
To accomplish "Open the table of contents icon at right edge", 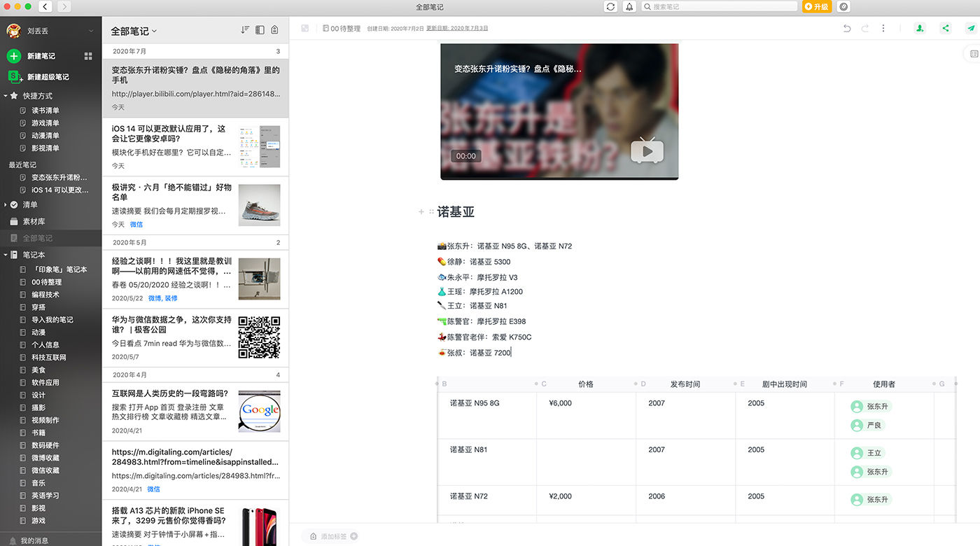I will 974,54.
